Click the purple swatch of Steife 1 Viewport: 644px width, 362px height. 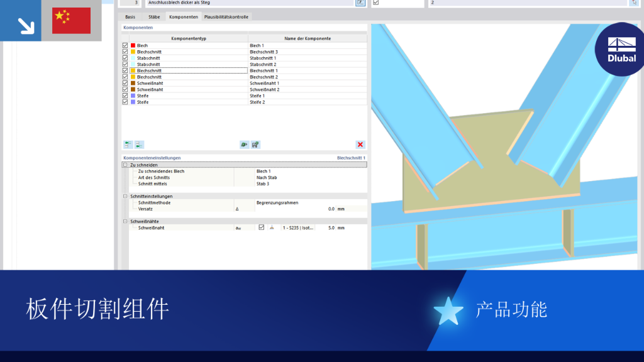tap(133, 96)
